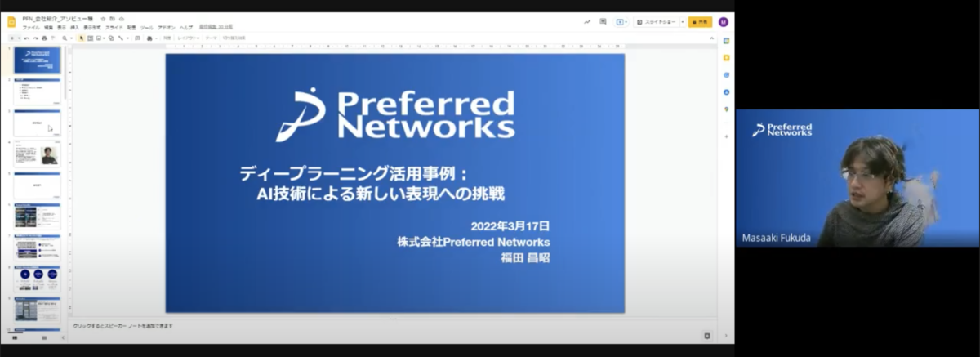
Task: View the cloud save status icon
Action: click(121, 19)
